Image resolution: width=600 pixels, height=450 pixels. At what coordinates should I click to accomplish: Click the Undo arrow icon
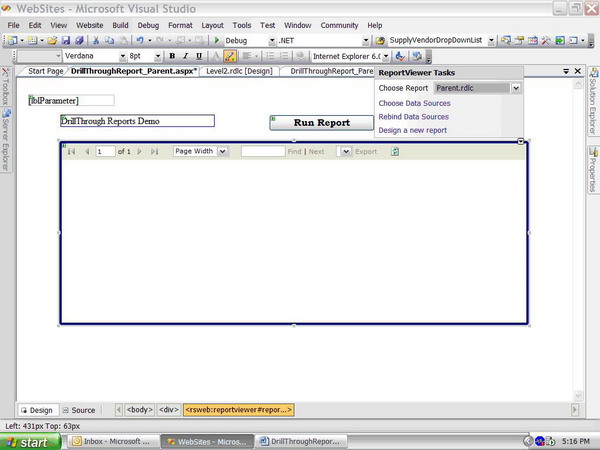click(x=140, y=41)
